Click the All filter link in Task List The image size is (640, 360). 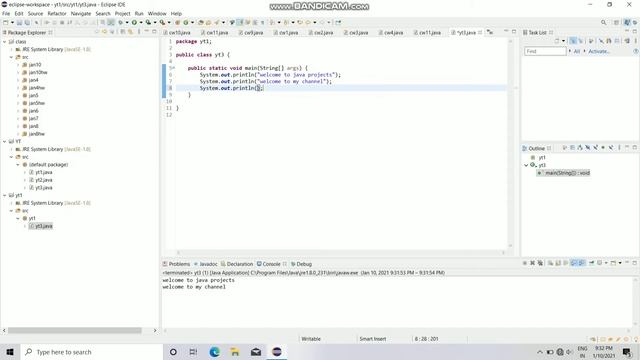[577, 51]
